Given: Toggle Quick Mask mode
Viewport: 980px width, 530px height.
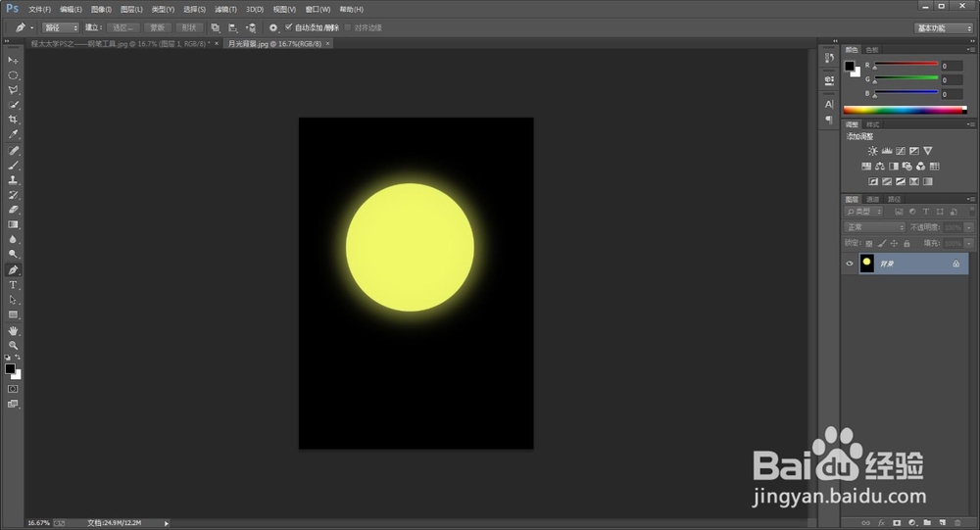Looking at the screenshot, I should point(13,389).
